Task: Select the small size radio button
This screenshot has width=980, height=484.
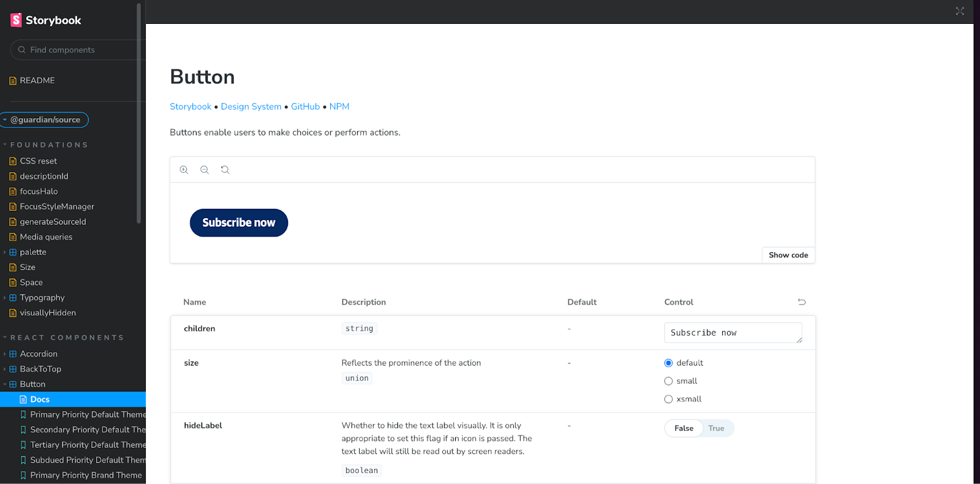Action: coord(668,381)
